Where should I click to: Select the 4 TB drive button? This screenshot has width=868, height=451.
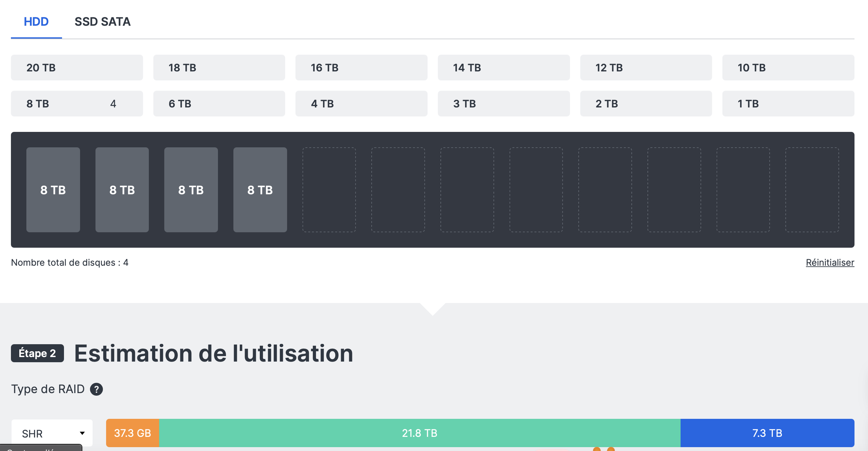tap(361, 104)
